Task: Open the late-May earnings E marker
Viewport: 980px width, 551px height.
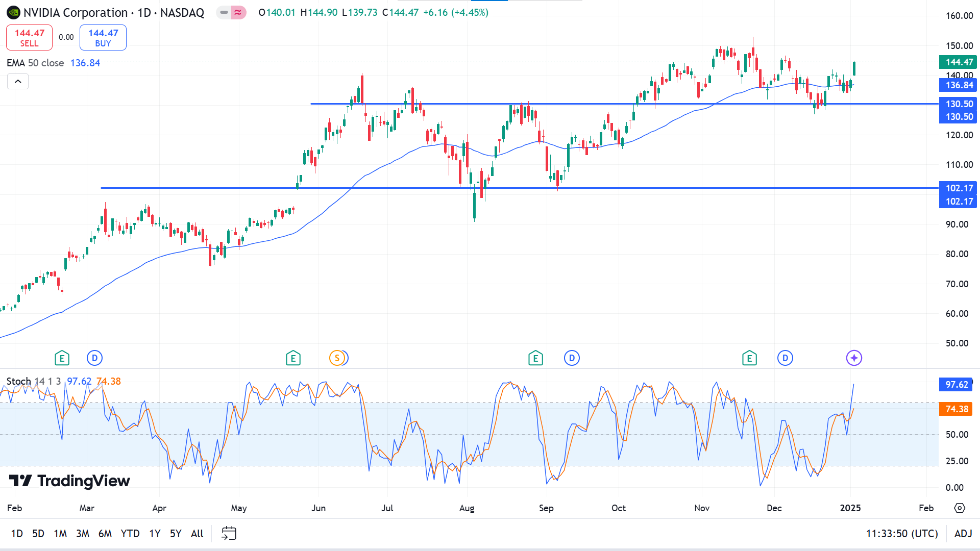Action: click(x=293, y=358)
